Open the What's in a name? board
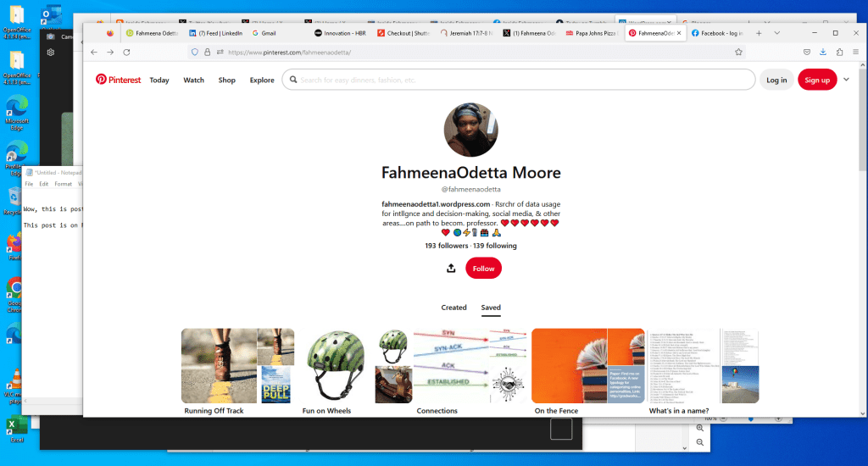Screen dimensions: 868x466 tap(703, 371)
